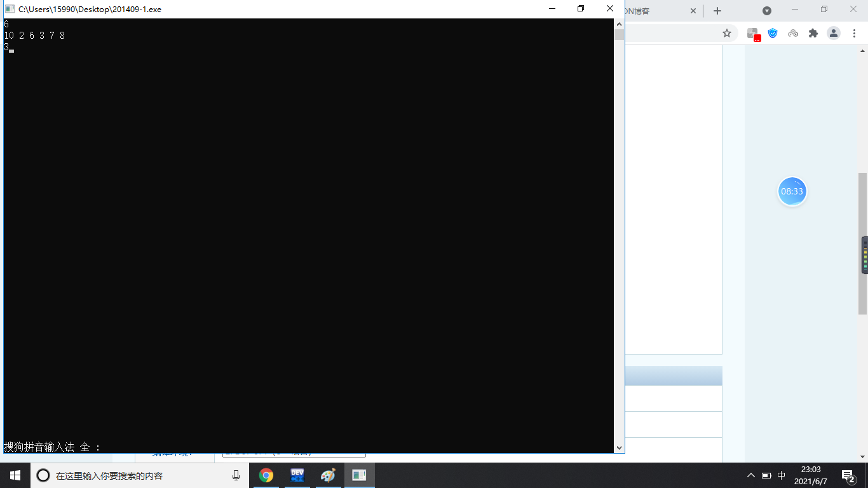This screenshot has height=488, width=868.
Task: Open the Chrome three-dot menu
Action: [x=854, y=33]
